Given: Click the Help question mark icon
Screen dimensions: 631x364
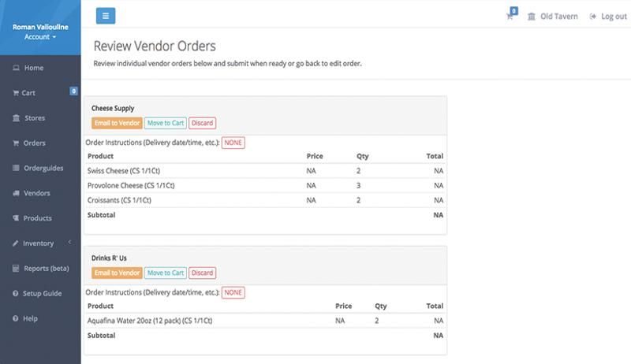Looking at the screenshot, I should (16, 318).
